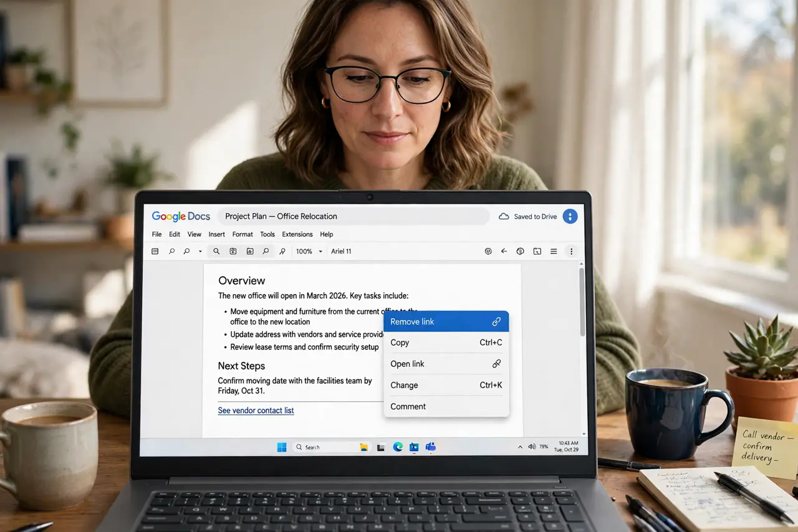798x532 pixels.
Task: Click the volume speaker icon in tray
Action: [532, 447]
